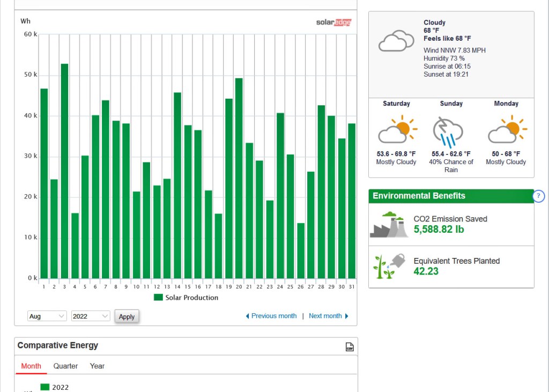
Task: Open the 2022 year dropdown
Action: click(91, 316)
